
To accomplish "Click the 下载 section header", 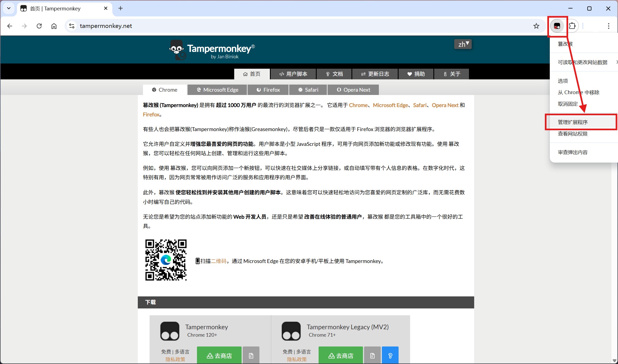I will pos(306,302).
